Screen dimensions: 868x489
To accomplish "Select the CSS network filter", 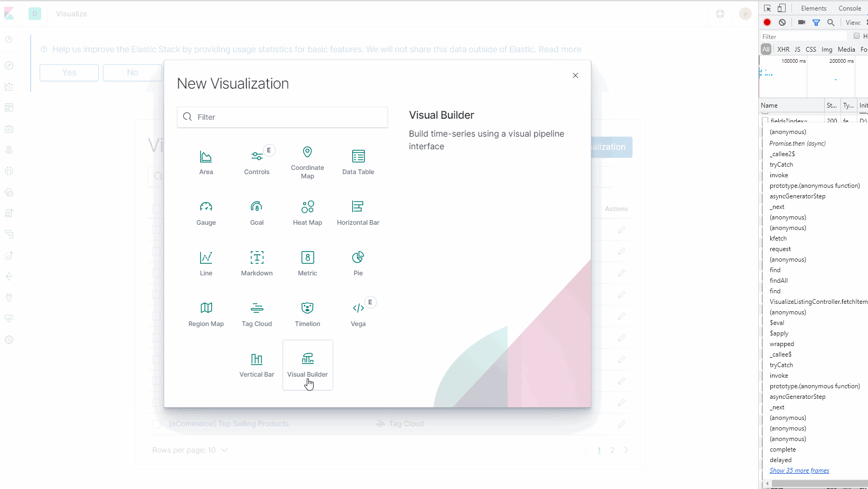I will pos(810,49).
